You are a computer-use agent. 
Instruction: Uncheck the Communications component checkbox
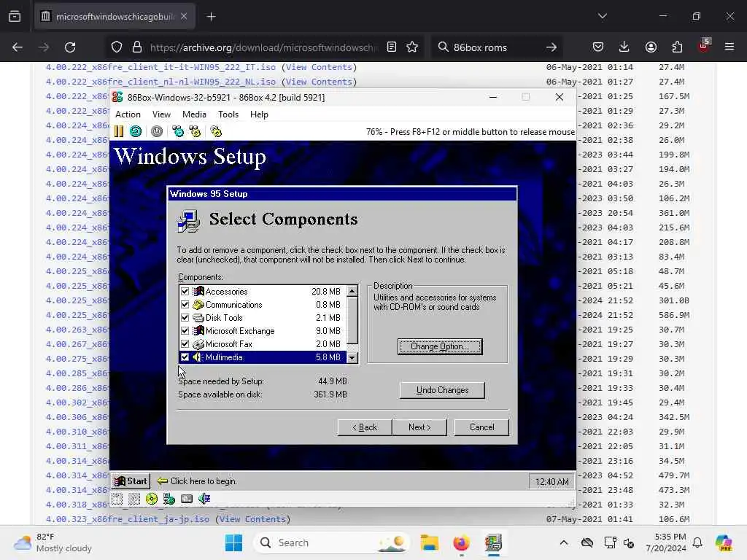pos(185,305)
